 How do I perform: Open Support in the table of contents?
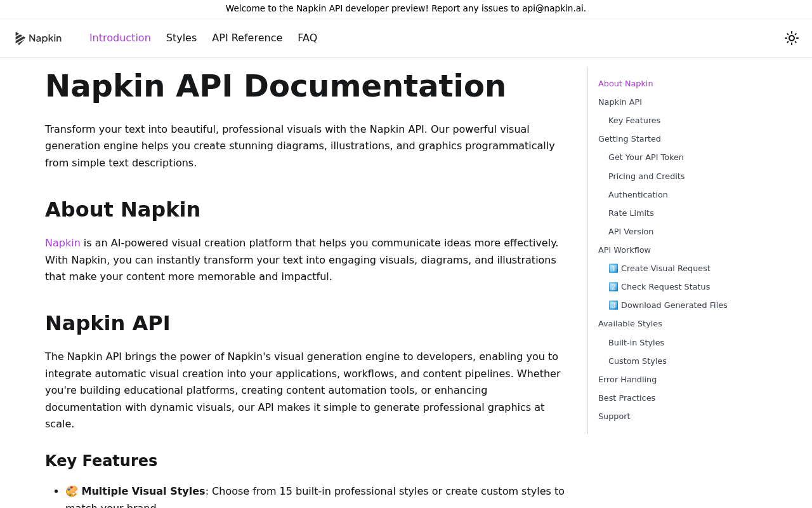click(614, 416)
